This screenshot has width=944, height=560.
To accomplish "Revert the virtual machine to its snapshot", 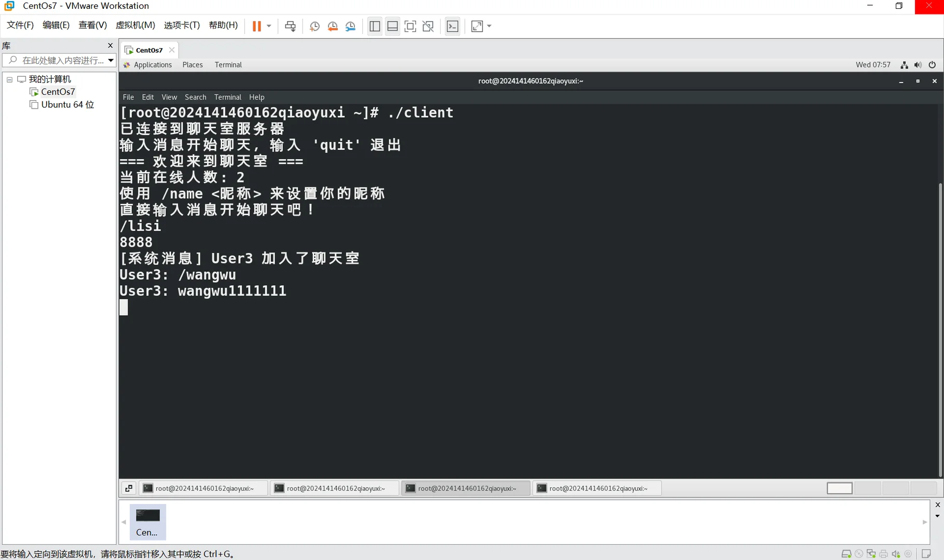I will coord(333,26).
